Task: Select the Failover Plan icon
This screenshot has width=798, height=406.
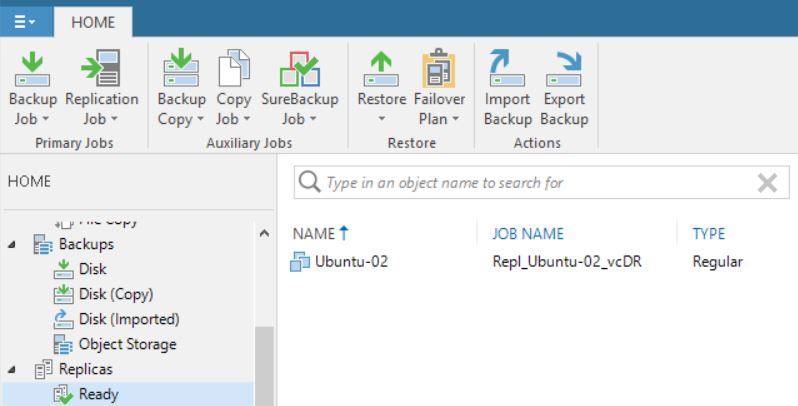Action: click(x=439, y=68)
